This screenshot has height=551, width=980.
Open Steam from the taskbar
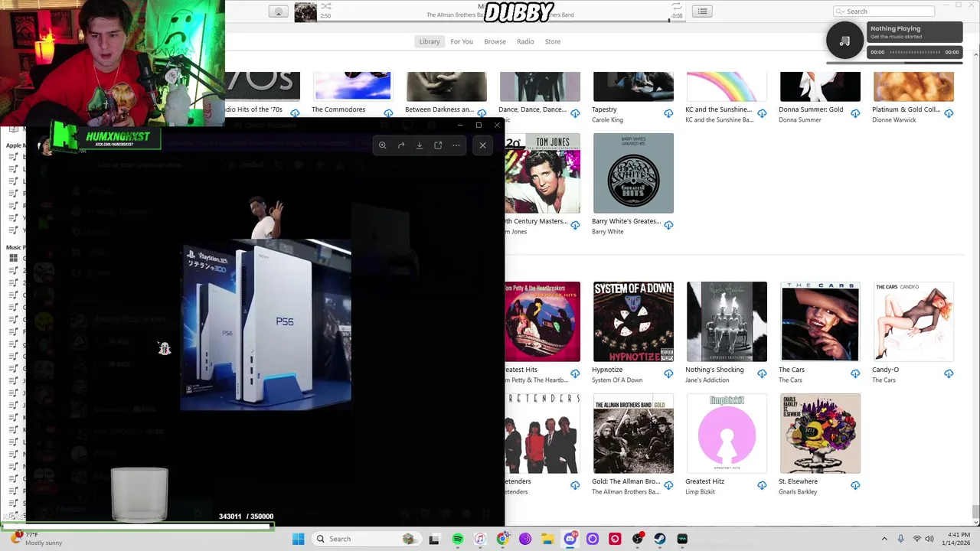click(660, 539)
